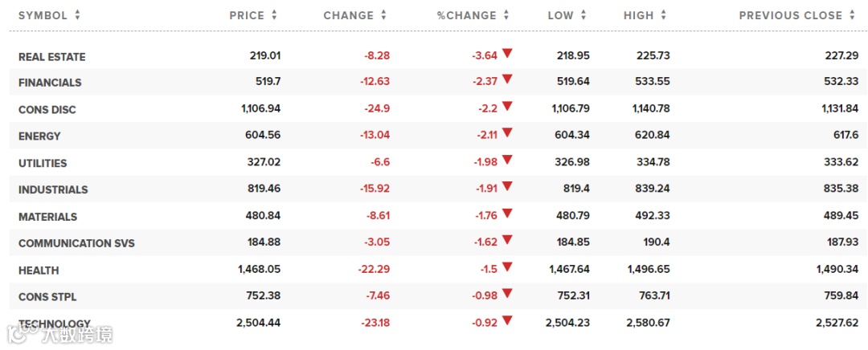Open the REAL ESTATE sector link
The image size is (868, 350).
point(51,57)
